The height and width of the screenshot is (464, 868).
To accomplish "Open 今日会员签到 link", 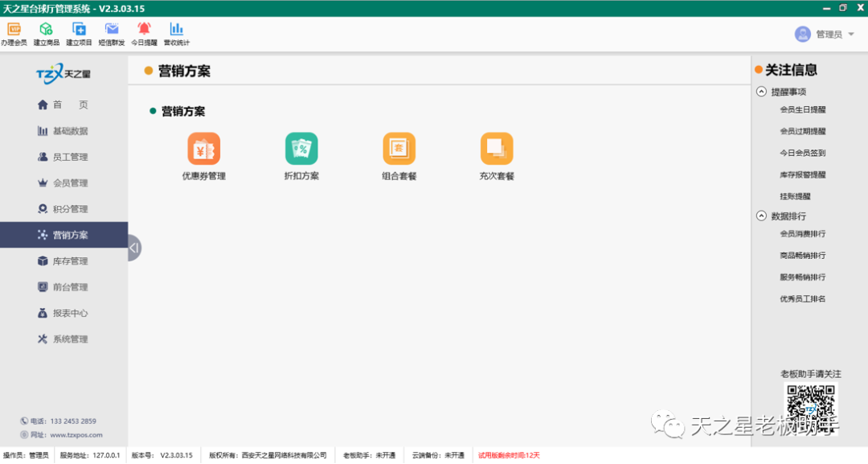I will pos(803,153).
